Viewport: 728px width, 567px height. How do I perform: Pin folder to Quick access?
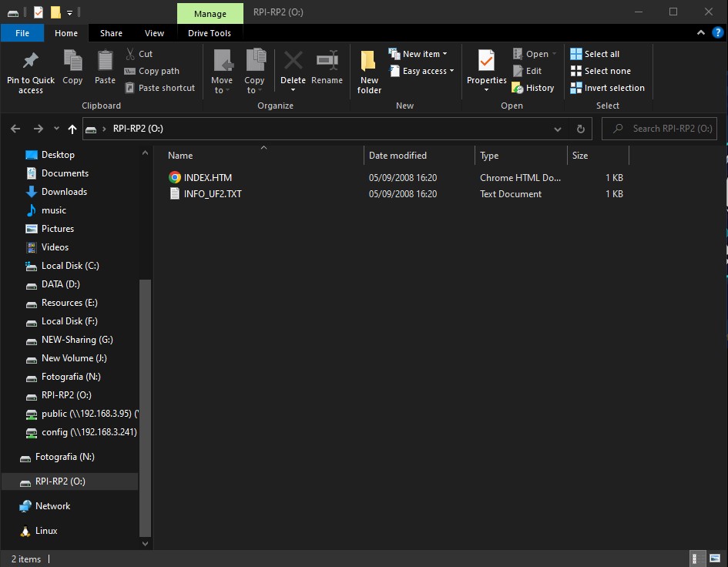pyautogui.click(x=31, y=72)
